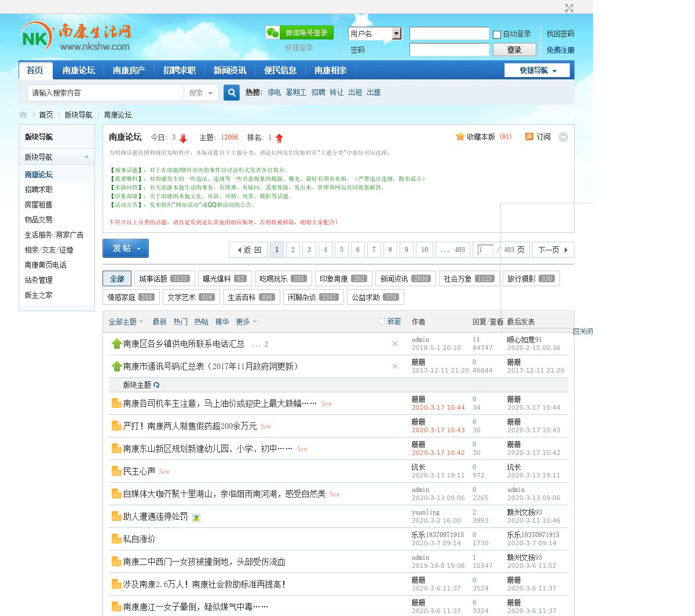This screenshot has height=616, width=695.
Task: Click the star icon to favorite this board
Action: [460, 137]
